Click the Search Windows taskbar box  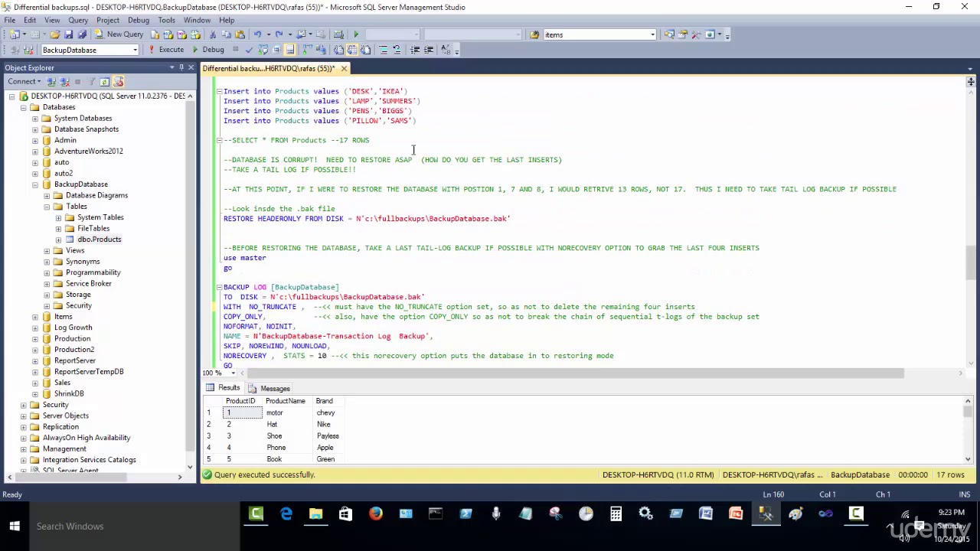tap(134, 526)
